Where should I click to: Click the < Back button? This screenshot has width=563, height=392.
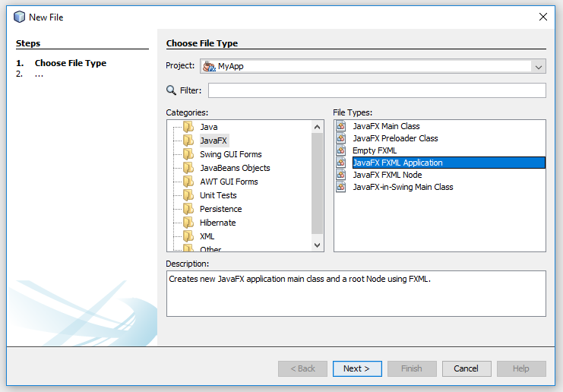point(302,368)
